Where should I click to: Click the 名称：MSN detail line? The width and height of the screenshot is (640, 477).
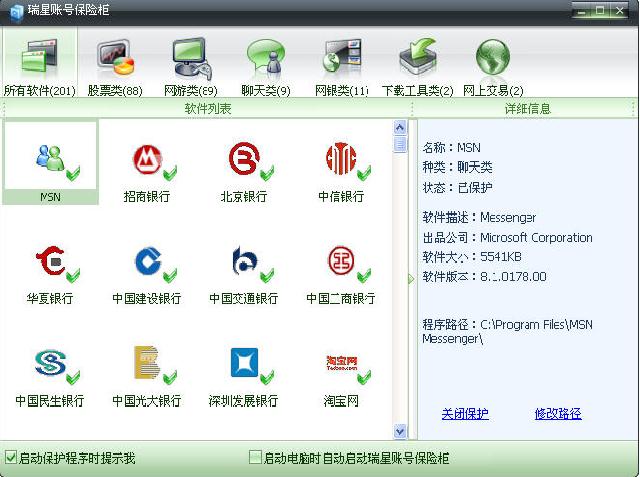pos(451,147)
